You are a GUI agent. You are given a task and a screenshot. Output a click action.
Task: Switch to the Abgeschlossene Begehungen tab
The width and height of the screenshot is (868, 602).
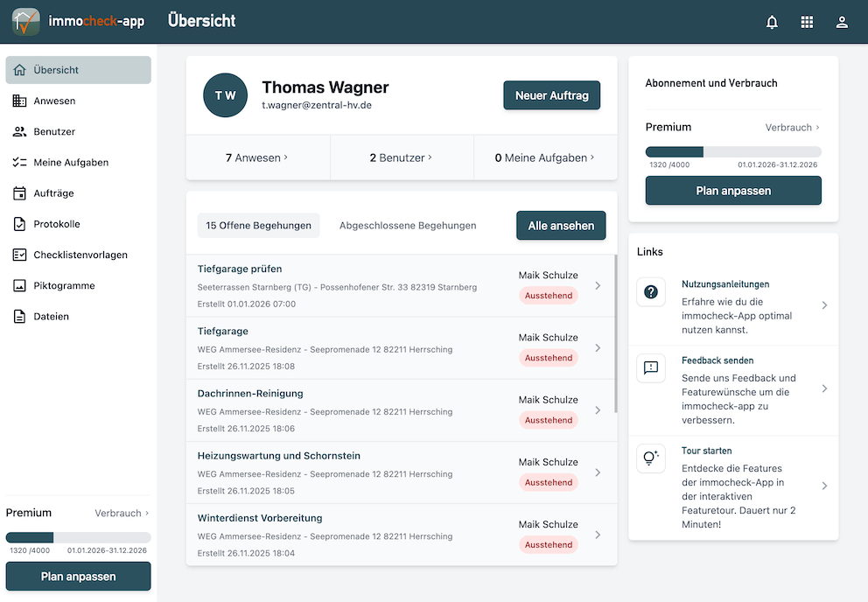click(407, 225)
